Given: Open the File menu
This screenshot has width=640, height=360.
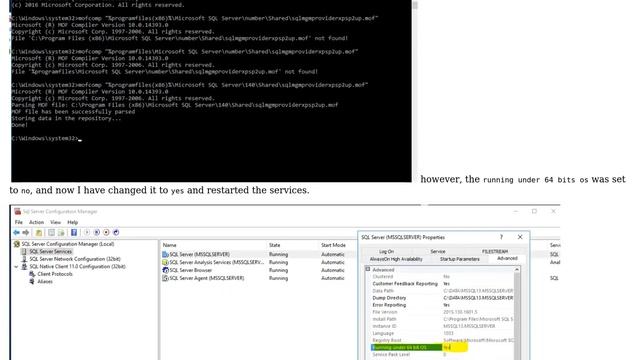Looking at the screenshot, I should click(19, 222).
